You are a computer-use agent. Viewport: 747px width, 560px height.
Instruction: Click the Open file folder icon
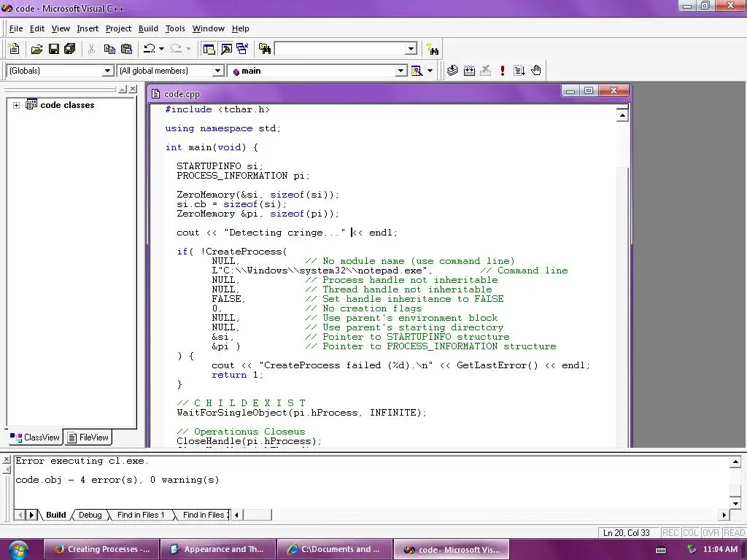pyautogui.click(x=36, y=49)
